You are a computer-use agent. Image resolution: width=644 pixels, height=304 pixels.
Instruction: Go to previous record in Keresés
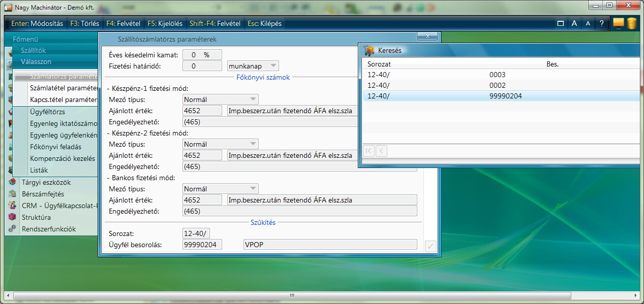point(381,151)
